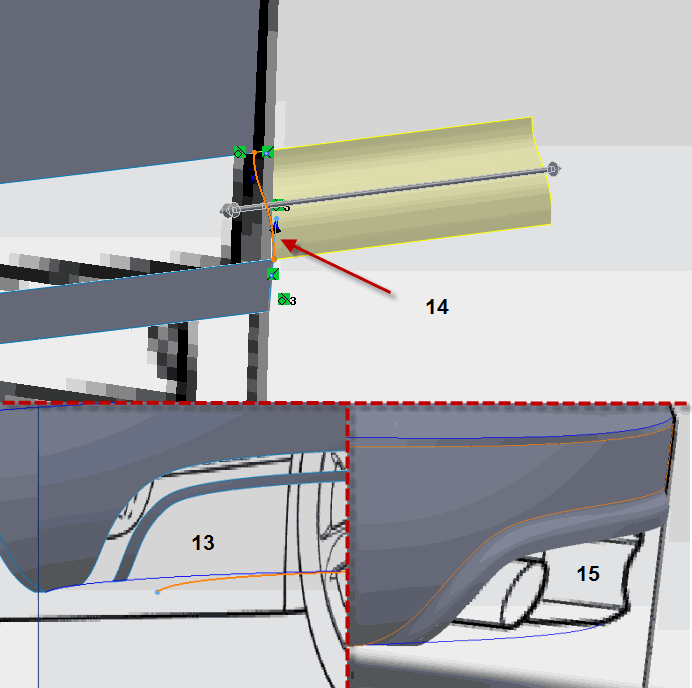
Task: Click the left end handle of gray rod
Action: (x=230, y=210)
